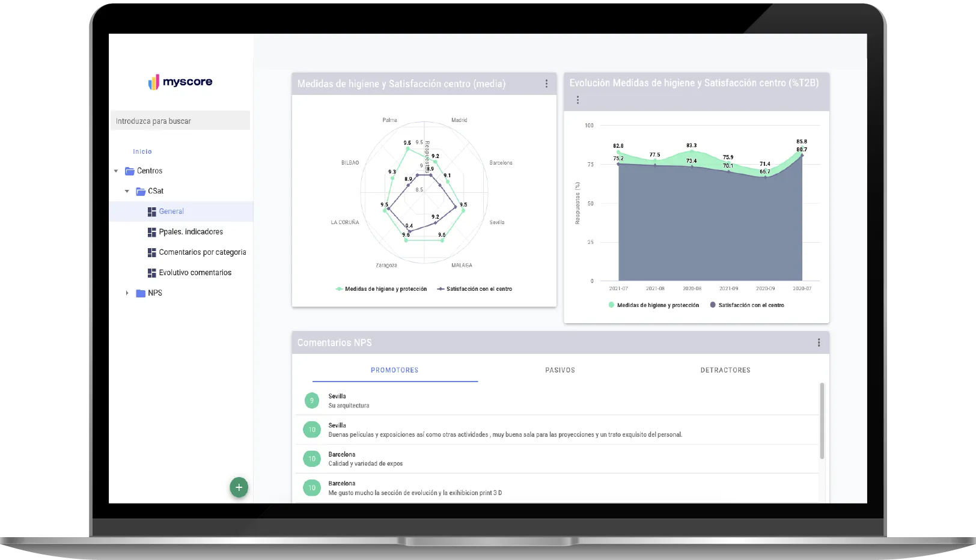Image resolution: width=976 pixels, height=560 pixels.
Task: Toggle Satisfacción con el centro radar legend
Action: pos(475,289)
